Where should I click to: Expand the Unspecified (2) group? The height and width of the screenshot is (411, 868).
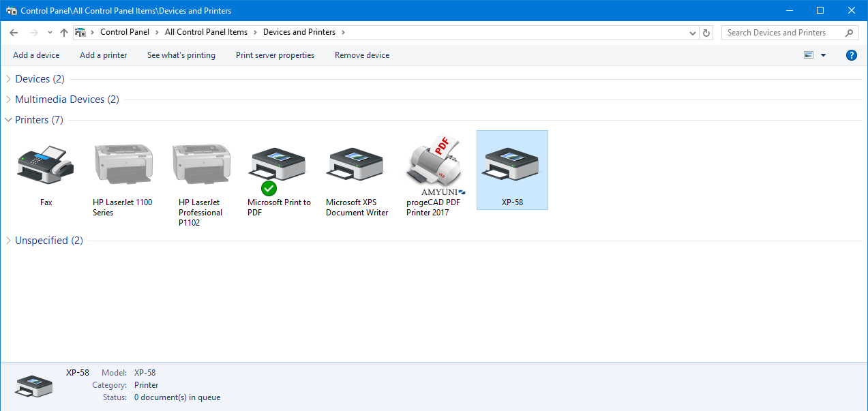tap(8, 241)
